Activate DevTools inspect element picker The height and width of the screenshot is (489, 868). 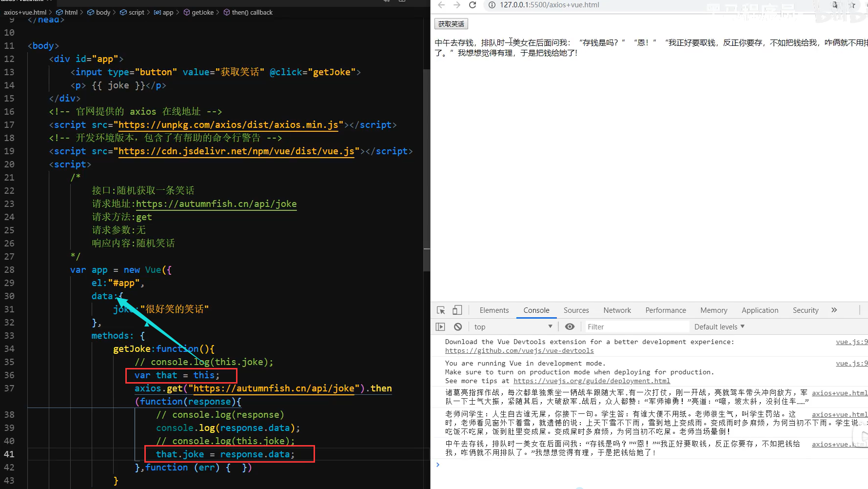[441, 310]
